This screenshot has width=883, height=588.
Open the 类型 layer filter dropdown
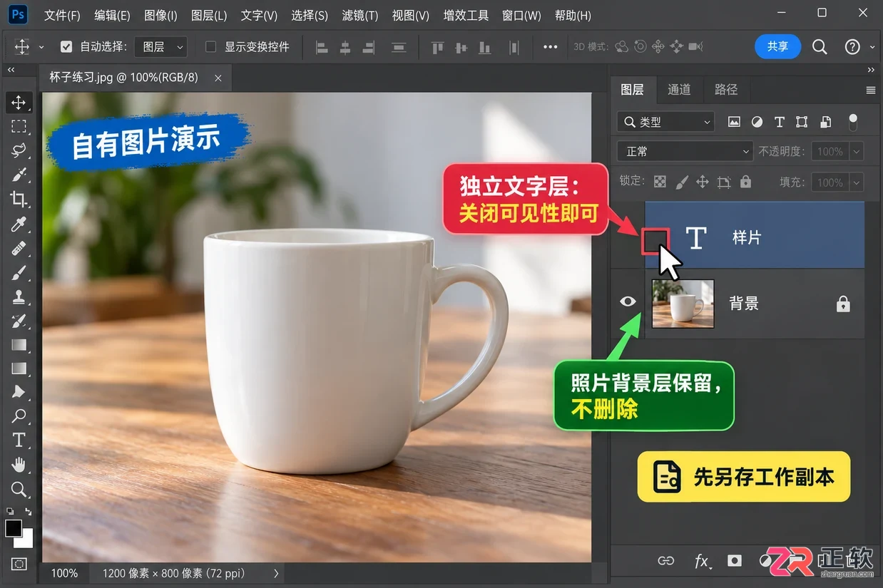tap(665, 122)
